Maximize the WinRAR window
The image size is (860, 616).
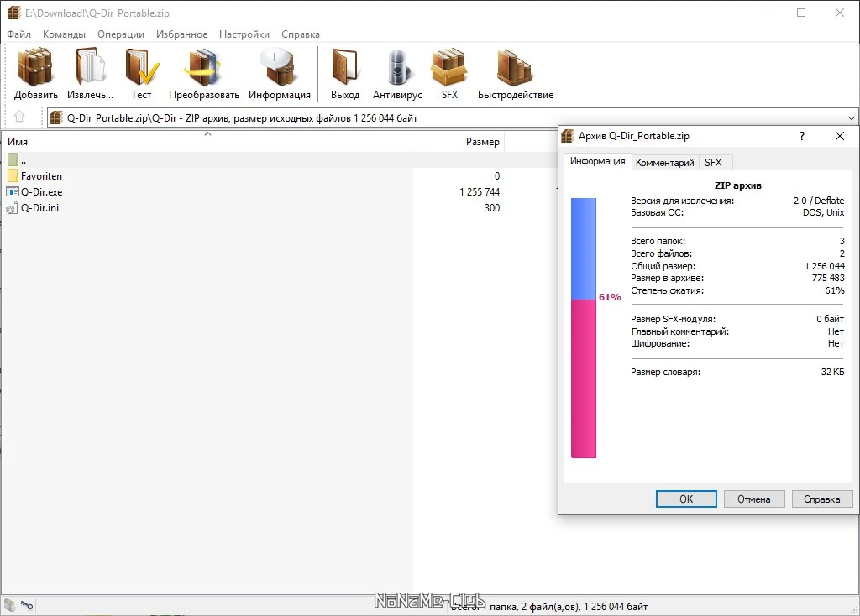tap(801, 13)
